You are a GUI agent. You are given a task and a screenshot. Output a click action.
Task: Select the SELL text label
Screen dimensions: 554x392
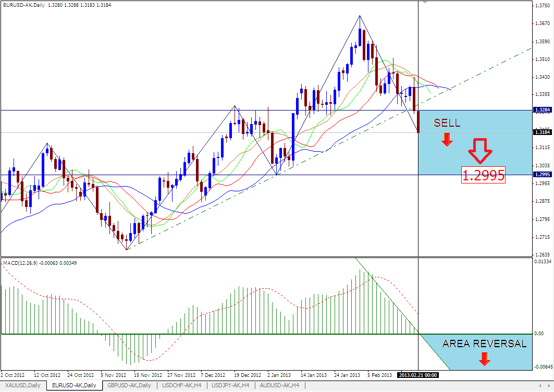coord(447,124)
